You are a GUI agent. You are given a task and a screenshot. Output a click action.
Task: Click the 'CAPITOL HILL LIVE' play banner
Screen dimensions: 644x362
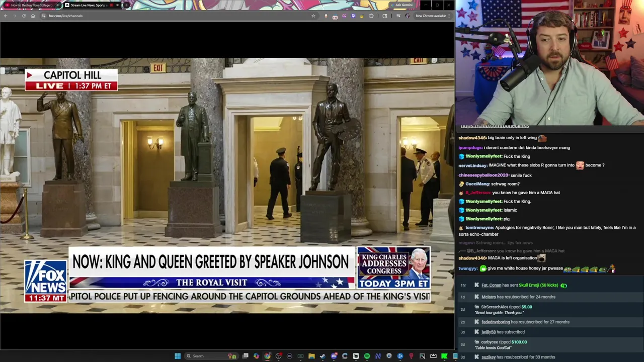(71, 80)
